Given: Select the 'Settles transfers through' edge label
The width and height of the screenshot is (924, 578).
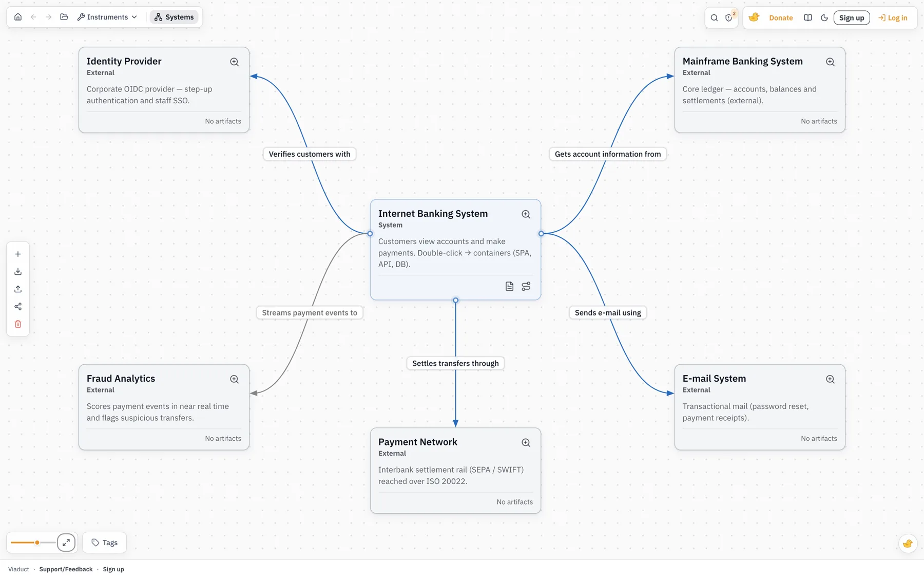Looking at the screenshot, I should click(x=455, y=363).
